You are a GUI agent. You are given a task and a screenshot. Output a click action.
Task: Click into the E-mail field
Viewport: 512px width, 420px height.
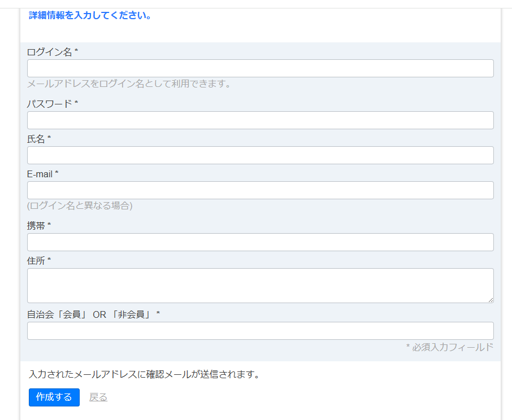click(260, 190)
